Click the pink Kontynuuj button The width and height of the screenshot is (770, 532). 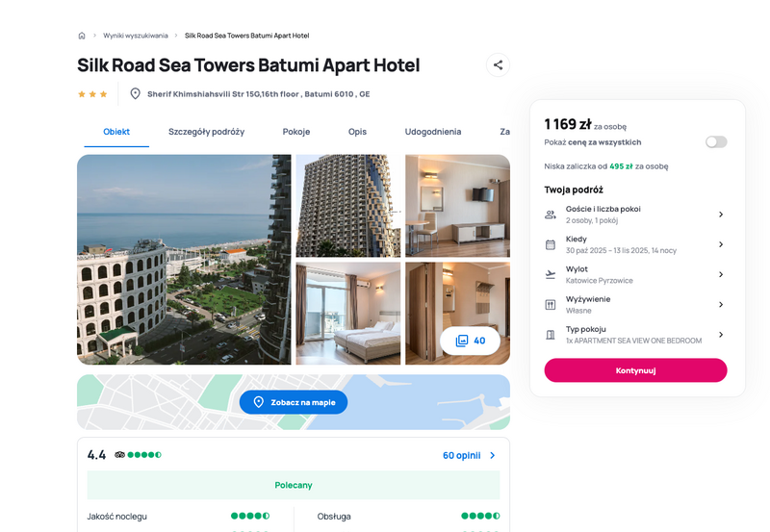(635, 370)
